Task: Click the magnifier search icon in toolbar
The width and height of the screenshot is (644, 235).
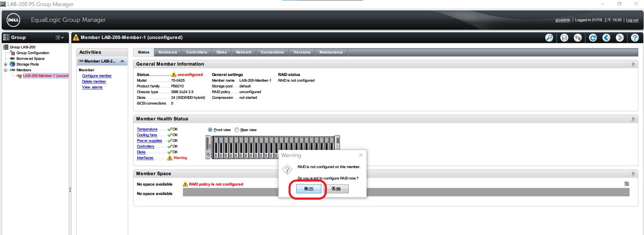Action: [549, 38]
